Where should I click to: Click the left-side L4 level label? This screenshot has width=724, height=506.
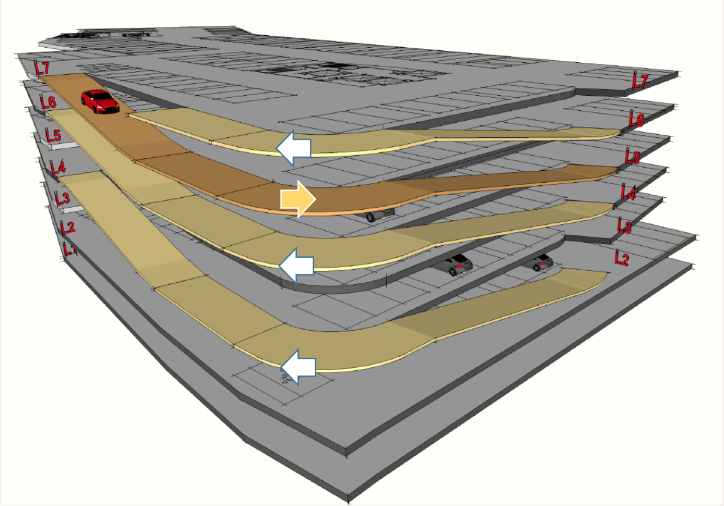pyautogui.click(x=57, y=168)
